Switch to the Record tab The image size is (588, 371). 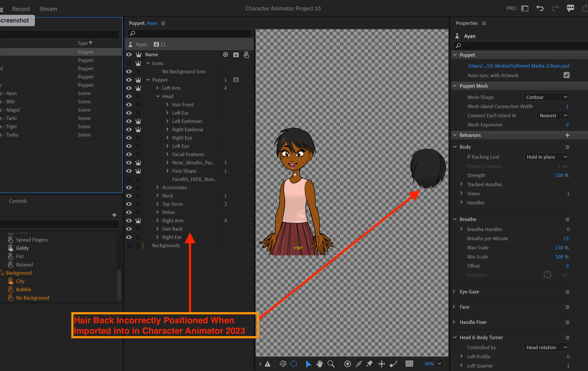tap(21, 9)
